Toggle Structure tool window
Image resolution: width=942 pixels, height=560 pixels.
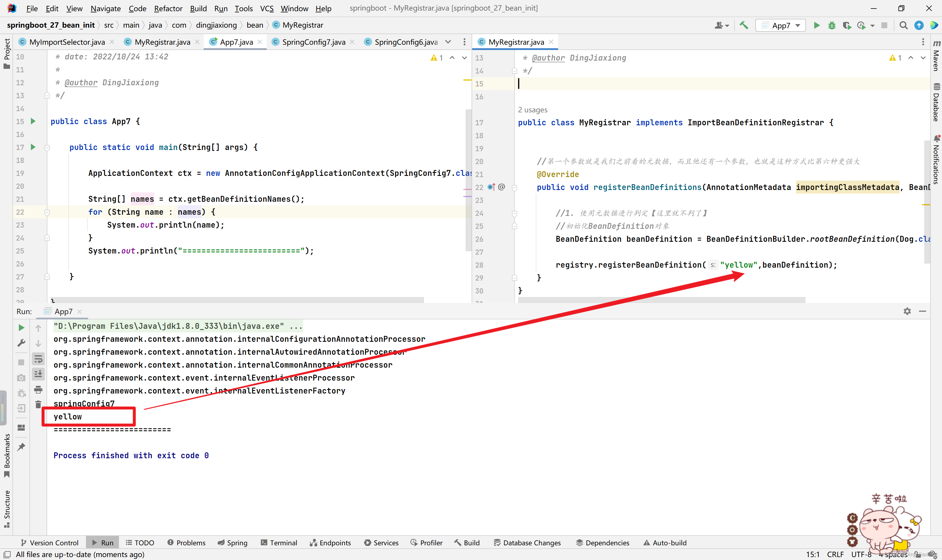6,509
